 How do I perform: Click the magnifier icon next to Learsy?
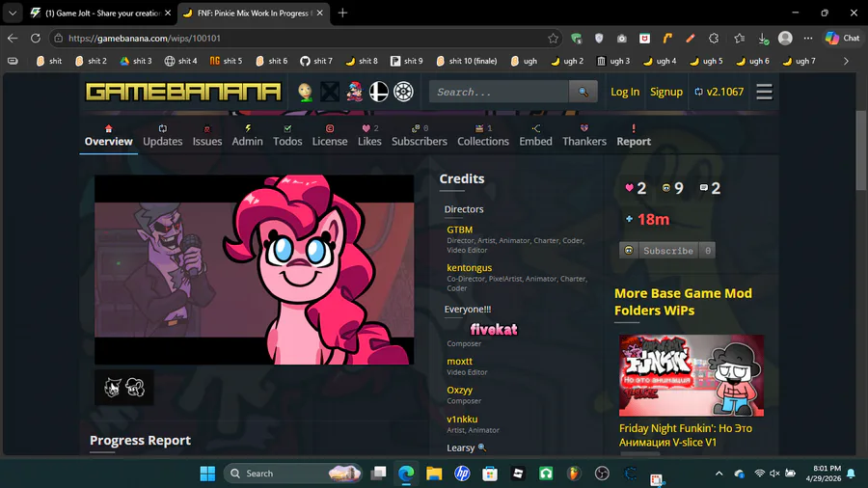pos(481,447)
